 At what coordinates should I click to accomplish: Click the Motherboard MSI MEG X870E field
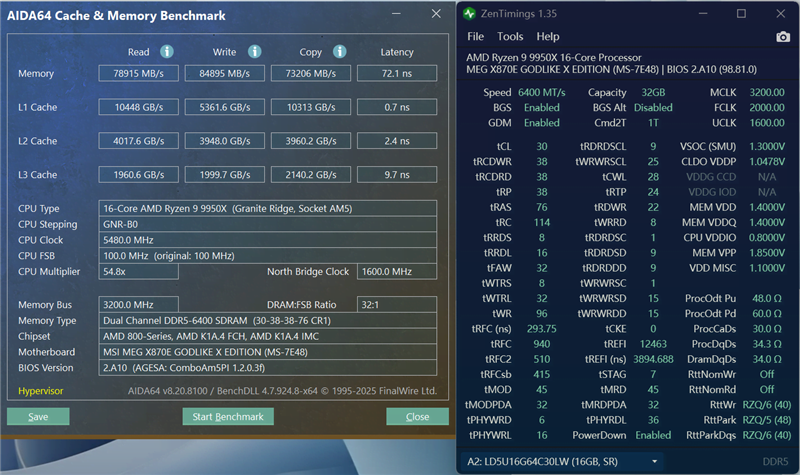pos(267,352)
